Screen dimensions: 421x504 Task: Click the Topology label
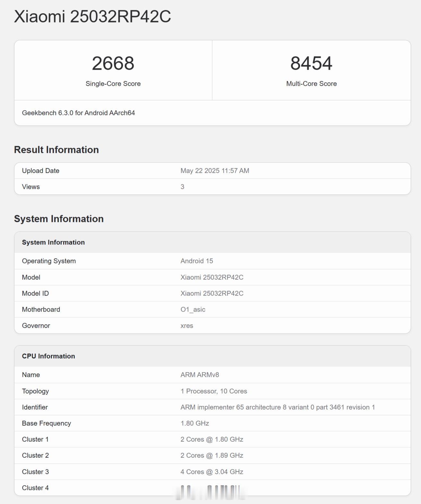click(x=35, y=391)
